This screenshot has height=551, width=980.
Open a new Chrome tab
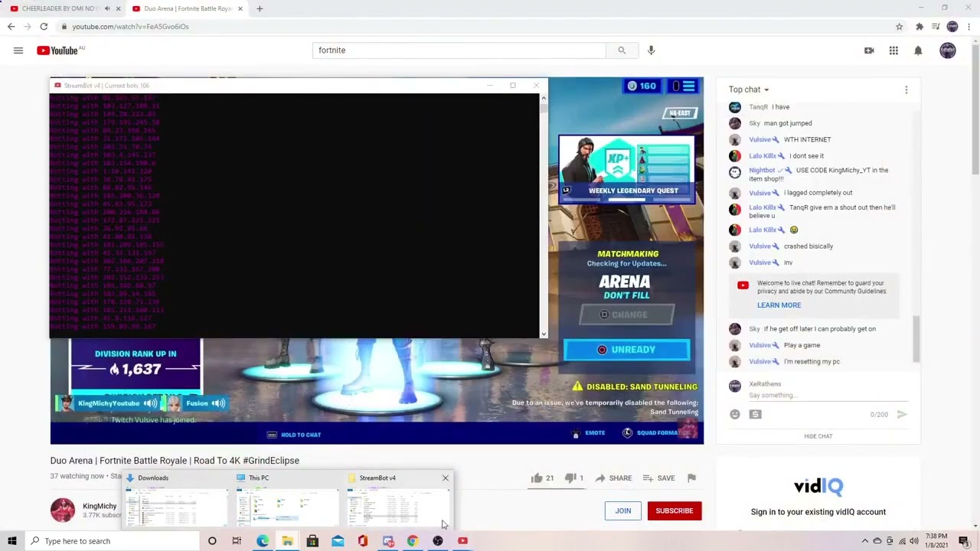coord(260,8)
